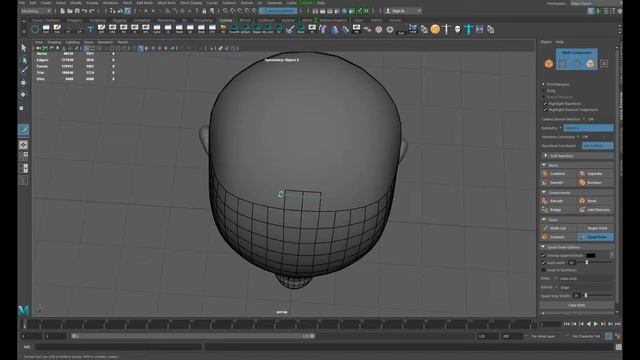640x360 pixels.
Task: Click the Combine mesh button
Action: coord(558,173)
